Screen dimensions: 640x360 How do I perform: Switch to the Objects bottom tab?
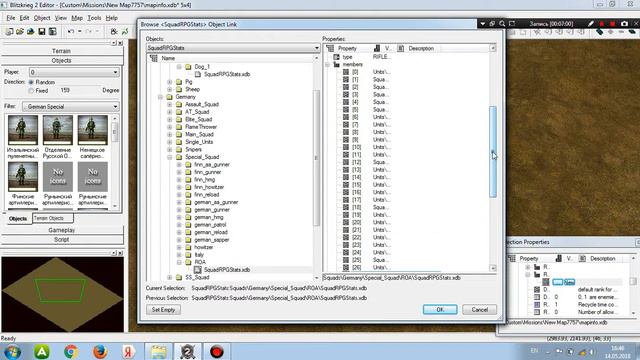tap(18, 219)
